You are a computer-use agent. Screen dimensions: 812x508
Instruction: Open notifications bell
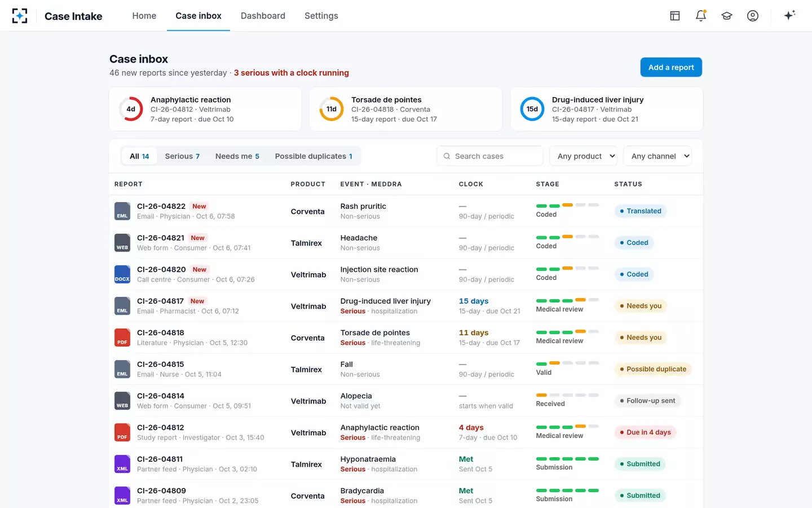(701, 16)
